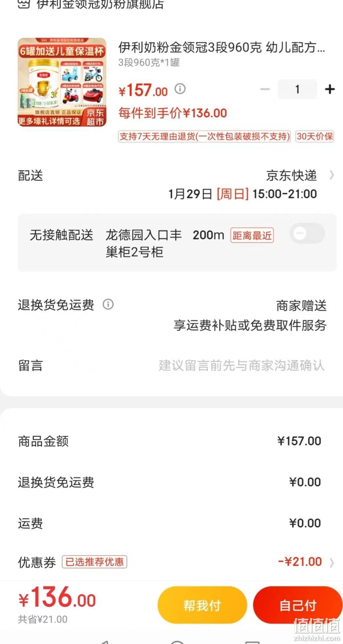The width and height of the screenshot is (343, 644).
Task: Expand coupon details showing -¥21.00
Action: click(332, 563)
